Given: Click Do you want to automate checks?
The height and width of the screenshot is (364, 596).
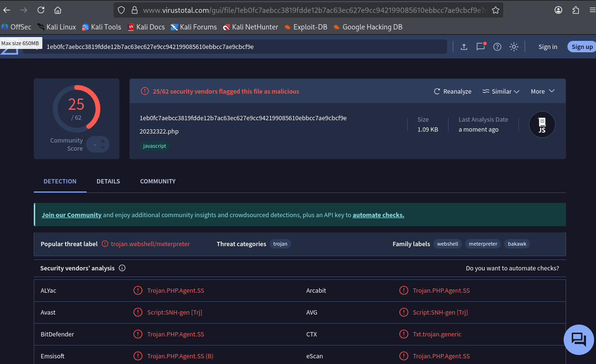Looking at the screenshot, I should click(513, 268).
